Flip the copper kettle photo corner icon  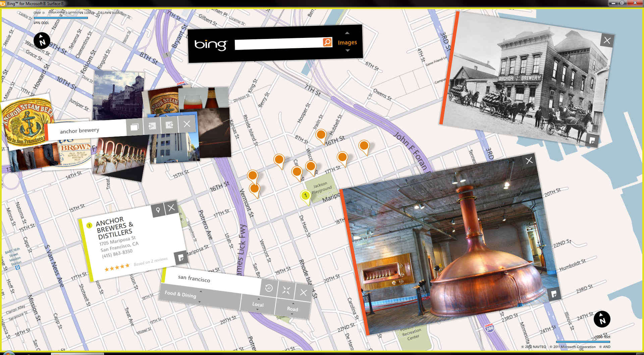(x=554, y=294)
